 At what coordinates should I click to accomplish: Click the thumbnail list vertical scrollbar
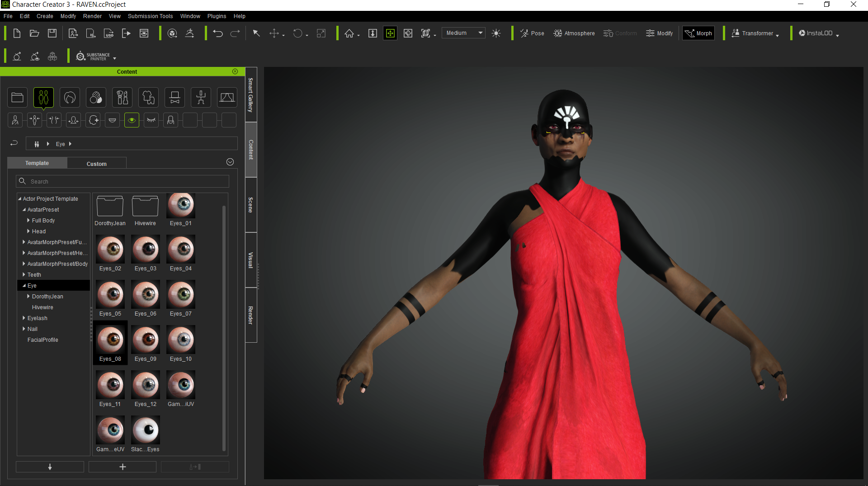click(224, 328)
